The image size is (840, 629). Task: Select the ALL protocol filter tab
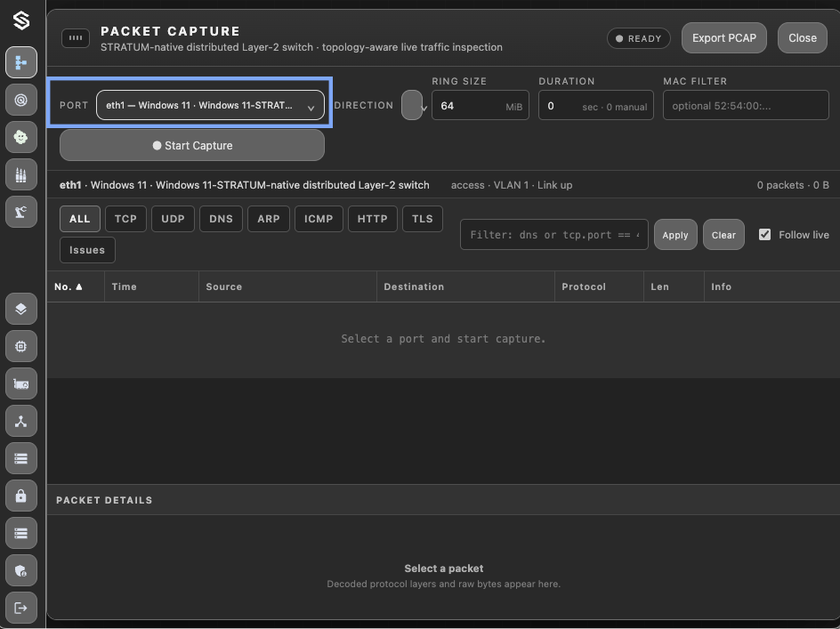pyautogui.click(x=80, y=219)
